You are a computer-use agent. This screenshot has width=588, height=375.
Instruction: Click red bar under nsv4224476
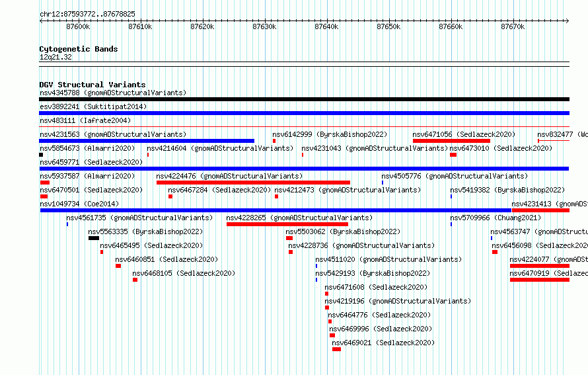click(253, 183)
